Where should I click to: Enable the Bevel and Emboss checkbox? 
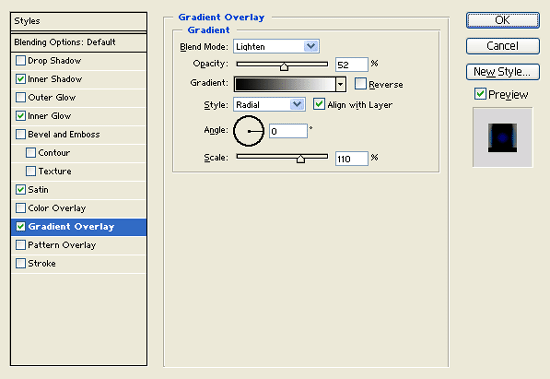(x=21, y=134)
